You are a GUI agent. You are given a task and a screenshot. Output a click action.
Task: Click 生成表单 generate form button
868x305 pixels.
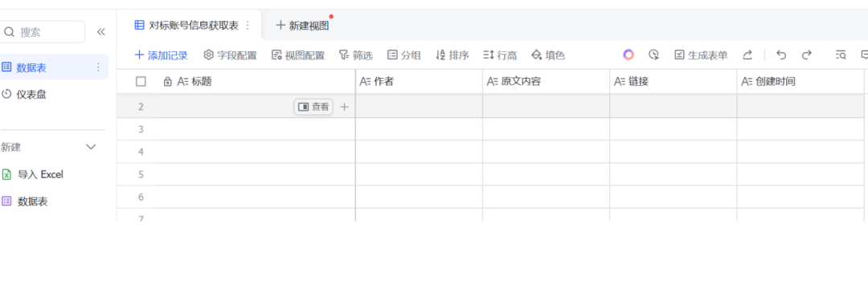(x=701, y=55)
